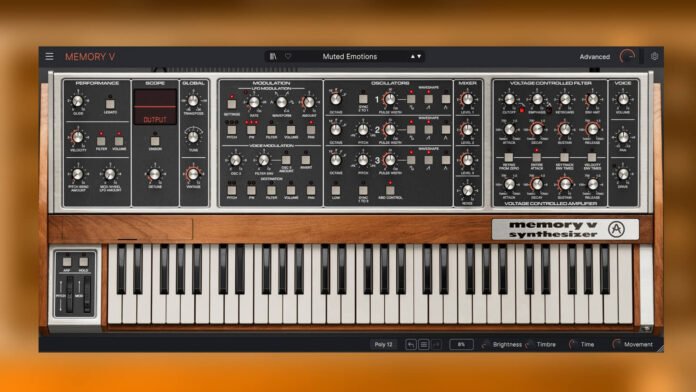Open the hamburger main menu
The width and height of the screenshot is (696, 392).
click(49, 56)
